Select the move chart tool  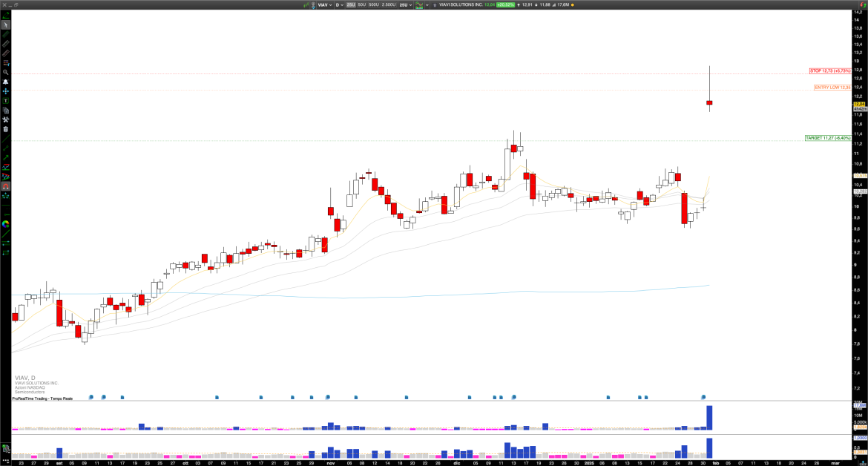[x=5, y=89]
